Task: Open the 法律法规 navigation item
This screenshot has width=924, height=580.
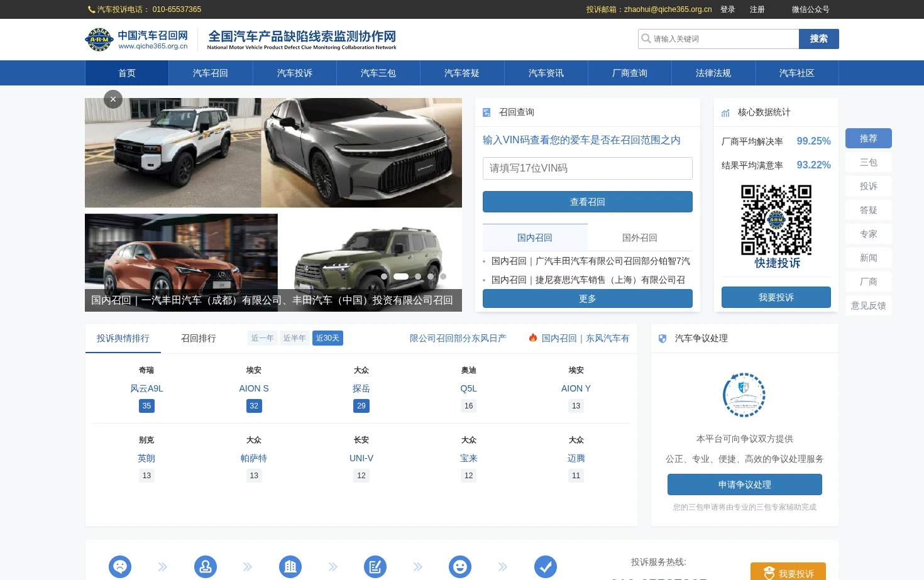Action: 713,73
